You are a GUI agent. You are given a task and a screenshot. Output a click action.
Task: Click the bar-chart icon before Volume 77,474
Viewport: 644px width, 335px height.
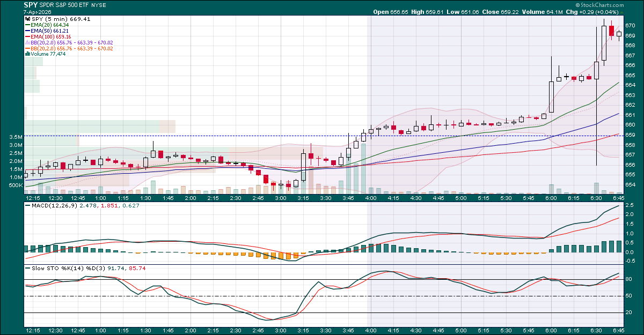[x=27, y=54]
